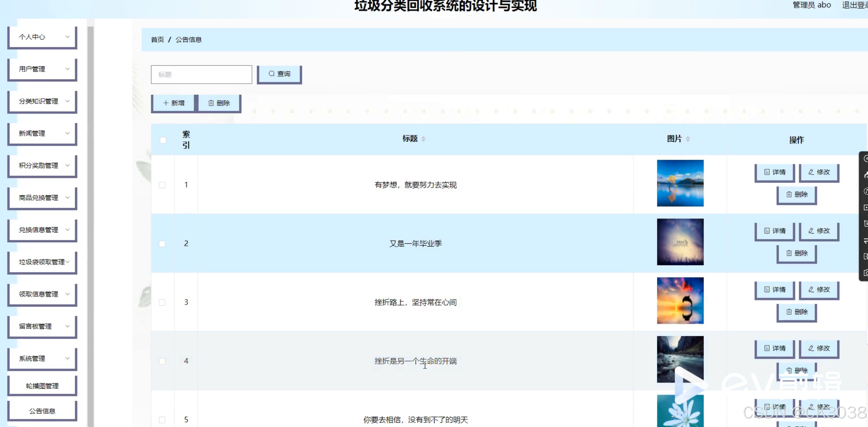Click the plus 新增 add button
The width and height of the screenshot is (868, 427).
pos(173,103)
